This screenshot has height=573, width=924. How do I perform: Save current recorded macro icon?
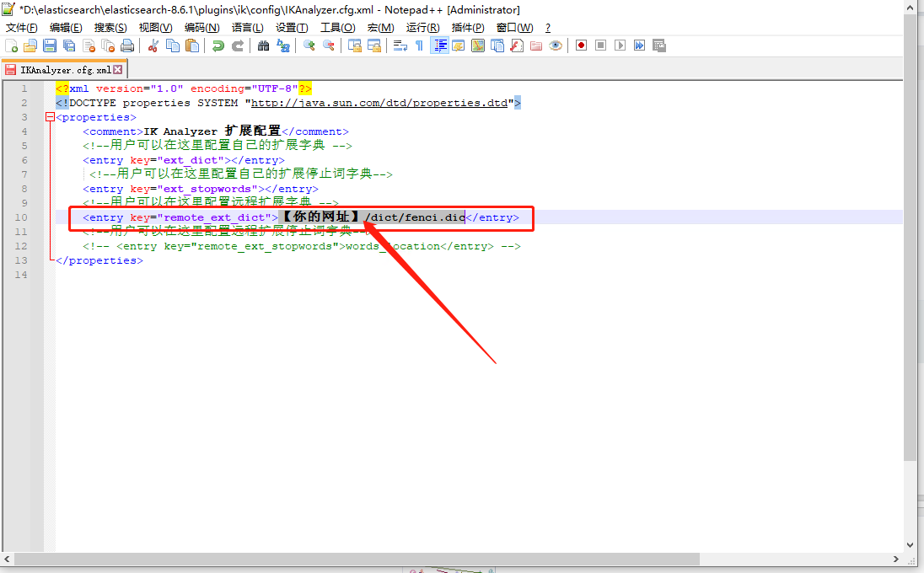coord(659,46)
